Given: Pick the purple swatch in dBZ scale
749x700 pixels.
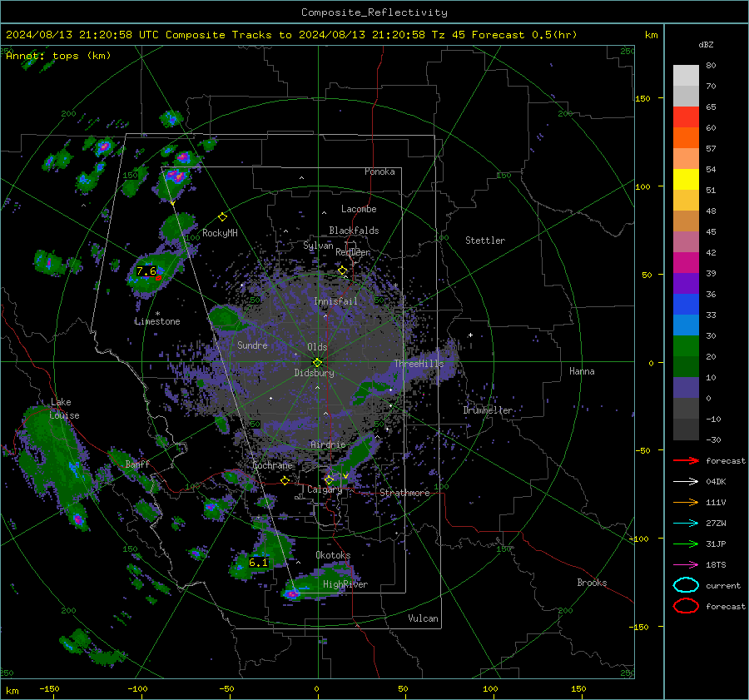Looking at the screenshot, I should point(686,283).
